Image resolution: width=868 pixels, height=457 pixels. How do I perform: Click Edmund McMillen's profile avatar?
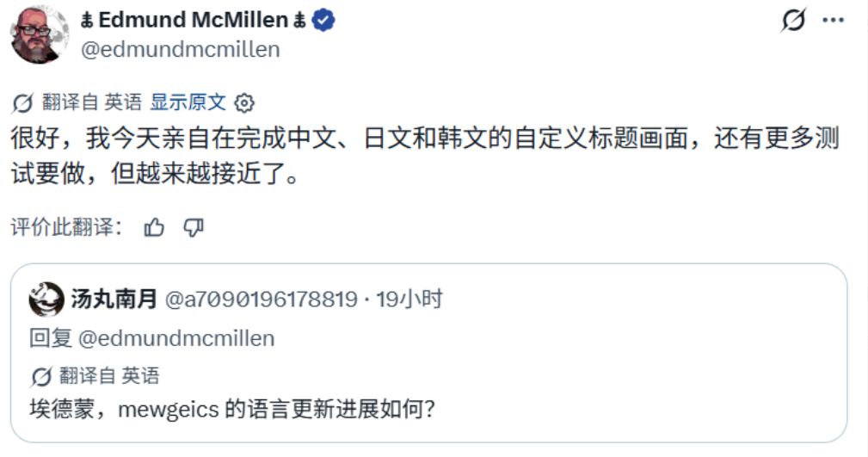[x=40, y=34]
